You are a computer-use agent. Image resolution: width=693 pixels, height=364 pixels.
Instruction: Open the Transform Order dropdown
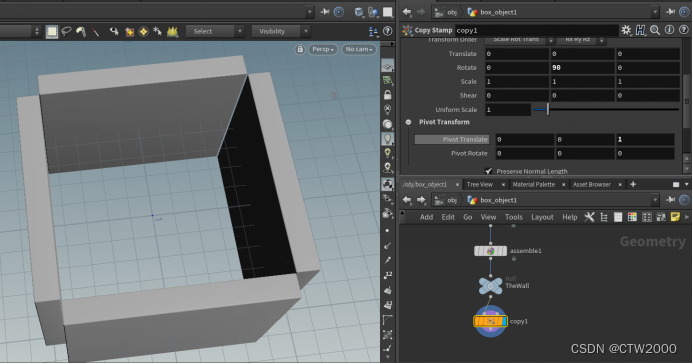click(520, 40)
